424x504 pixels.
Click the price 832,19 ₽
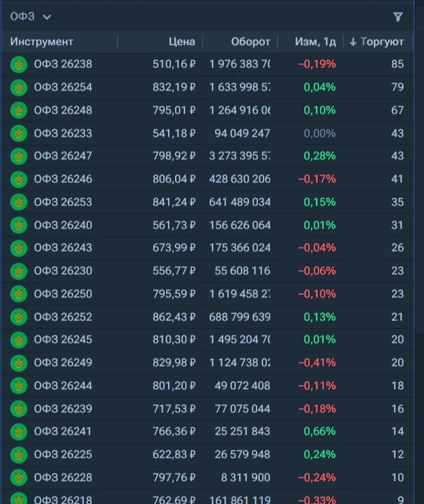click(174, 87)
